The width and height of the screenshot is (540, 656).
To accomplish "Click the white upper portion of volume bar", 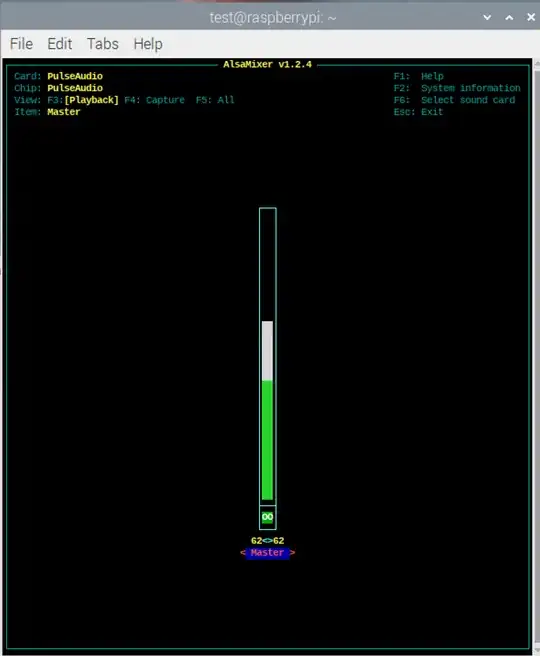I will tap(268, 351).
